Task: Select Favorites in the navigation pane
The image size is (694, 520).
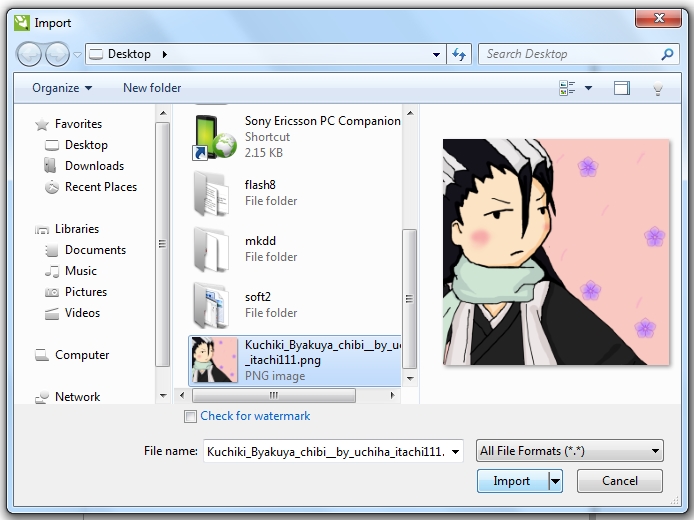Action: (x=78, y=124)
